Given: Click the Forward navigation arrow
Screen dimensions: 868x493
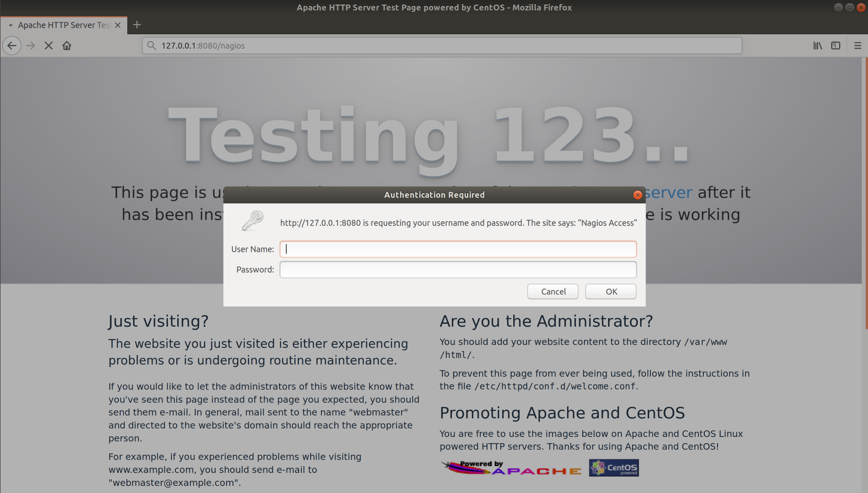Looking at the screenshot, I should (x=30, y=46).
